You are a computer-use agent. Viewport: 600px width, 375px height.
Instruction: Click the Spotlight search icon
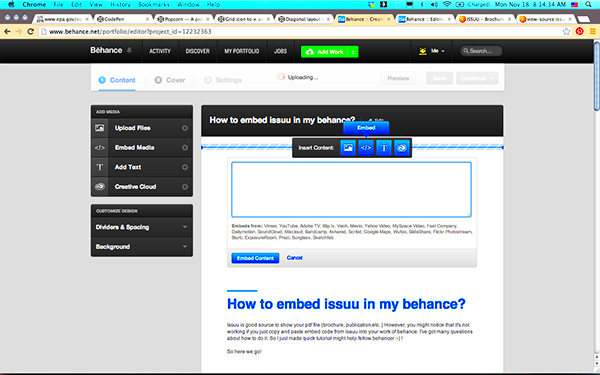(x=589, y=5)
